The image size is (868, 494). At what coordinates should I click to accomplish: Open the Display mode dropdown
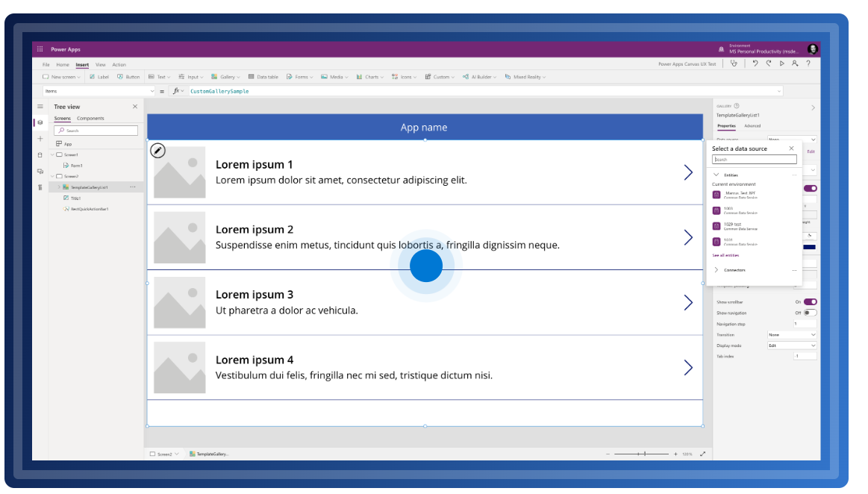[x=792, y=346]
